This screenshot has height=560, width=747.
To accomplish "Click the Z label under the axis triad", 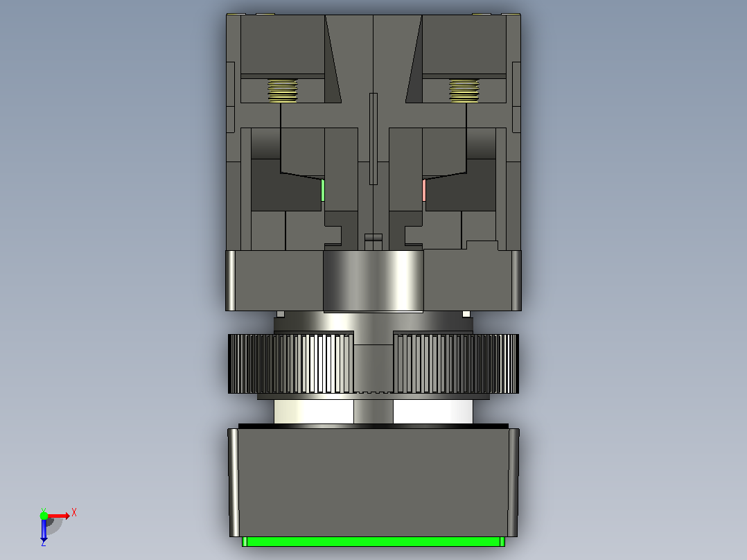I will pyautogui.click(x=44, y=543).
